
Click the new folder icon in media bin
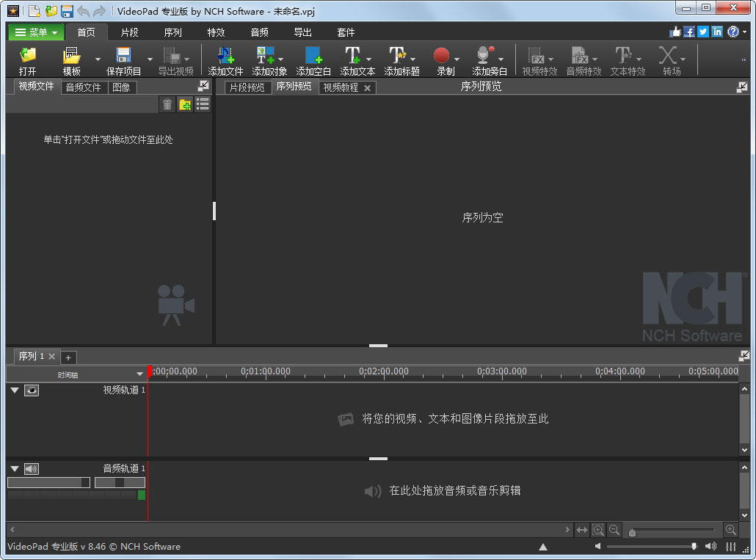tap(185, 105)
